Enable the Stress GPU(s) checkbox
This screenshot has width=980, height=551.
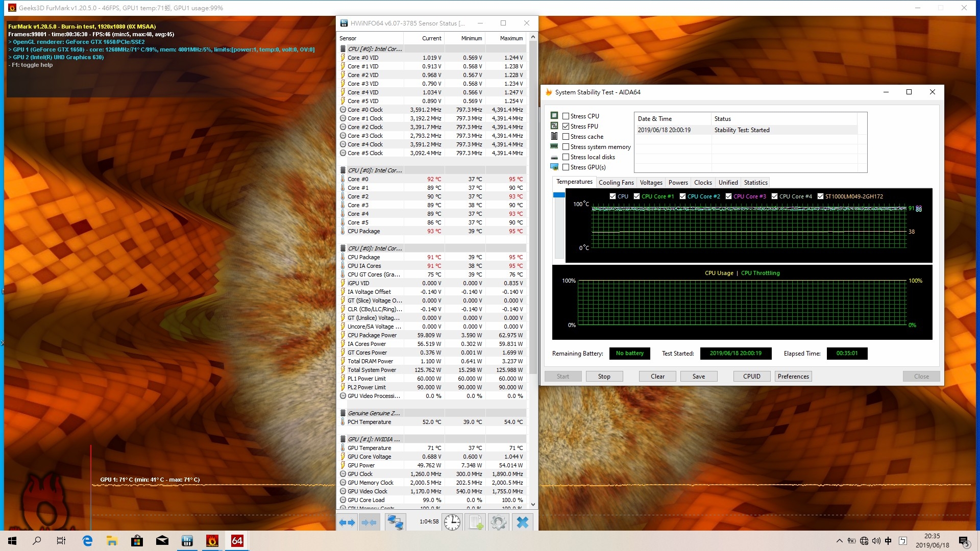point(566,167)
